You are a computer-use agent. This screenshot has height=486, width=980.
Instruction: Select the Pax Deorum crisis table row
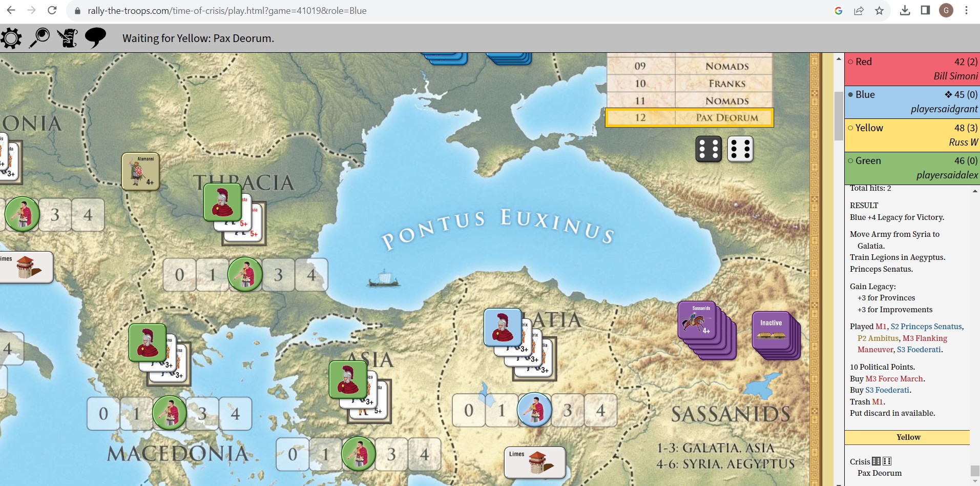tap(689, 117)
